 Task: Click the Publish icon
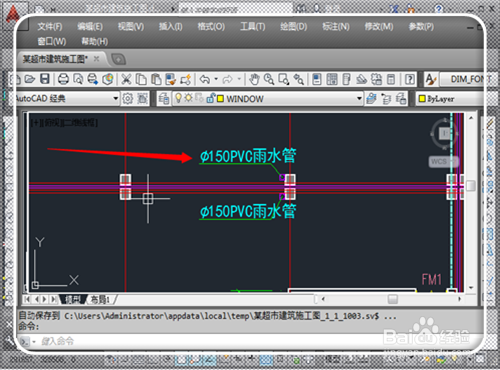tap(93, 79)
